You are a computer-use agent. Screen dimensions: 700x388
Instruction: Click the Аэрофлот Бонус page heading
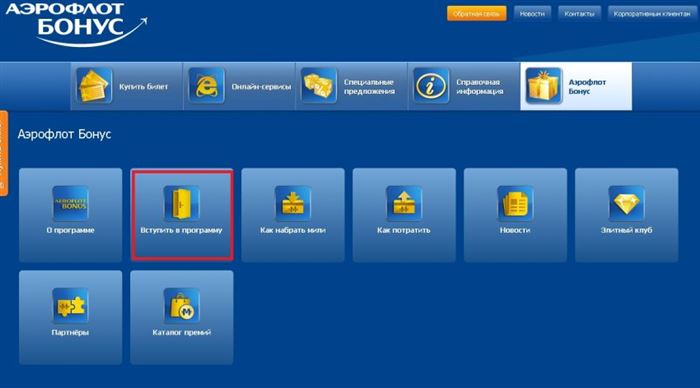pyautogui.click(x=64, y=134)
